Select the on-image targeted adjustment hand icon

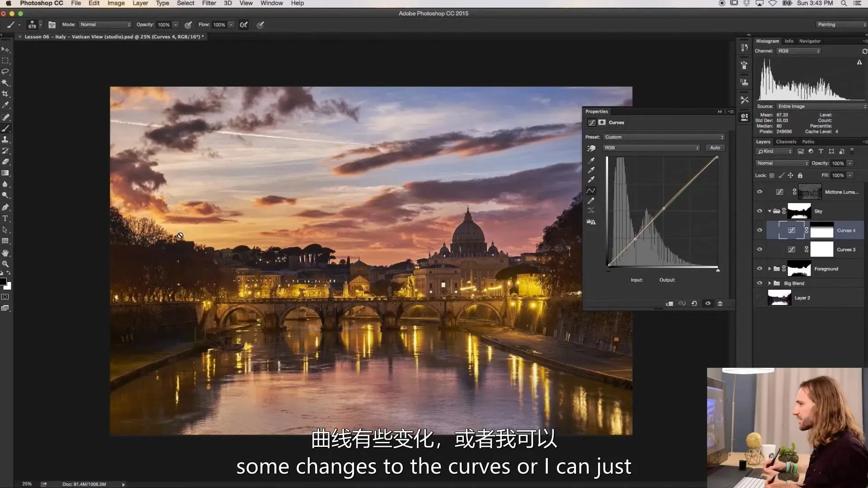coord(591,148)
